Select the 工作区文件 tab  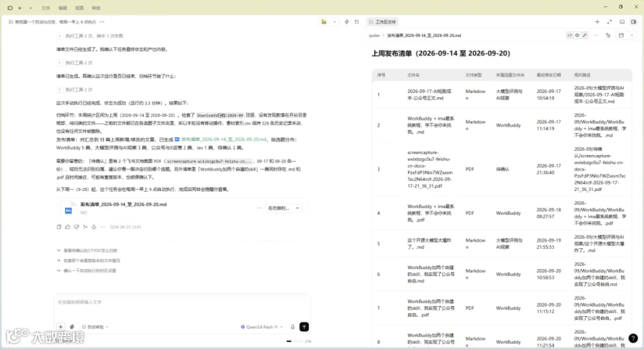pos(383,21)
